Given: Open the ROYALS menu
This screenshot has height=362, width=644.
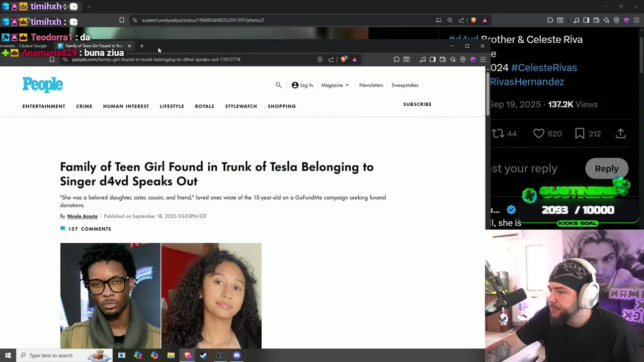Looking at the screenshot, I should coord(204,106).
